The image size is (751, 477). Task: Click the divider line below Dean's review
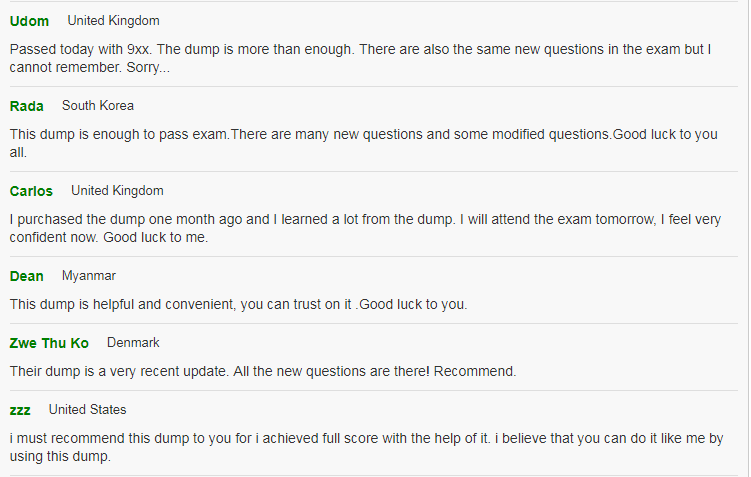tap(374, 323)
